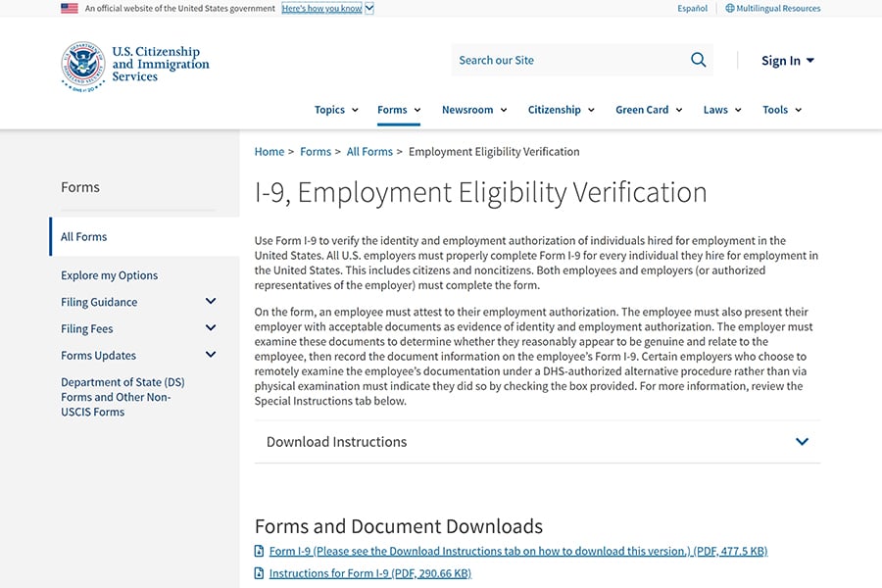Click the USCIS seal logo
This screenshot has height=588, width=882.
click(x=83, y=67)
